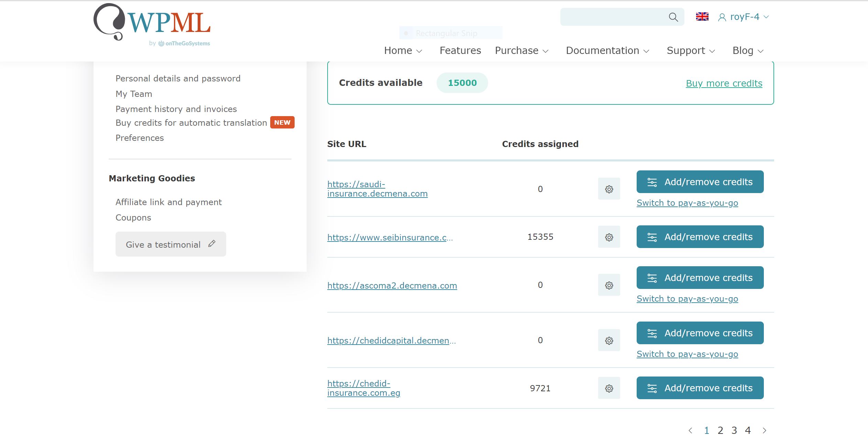This screenshot has height=438, width=868.
Task: Click the UK flag language icon
Action: point(702,16)
